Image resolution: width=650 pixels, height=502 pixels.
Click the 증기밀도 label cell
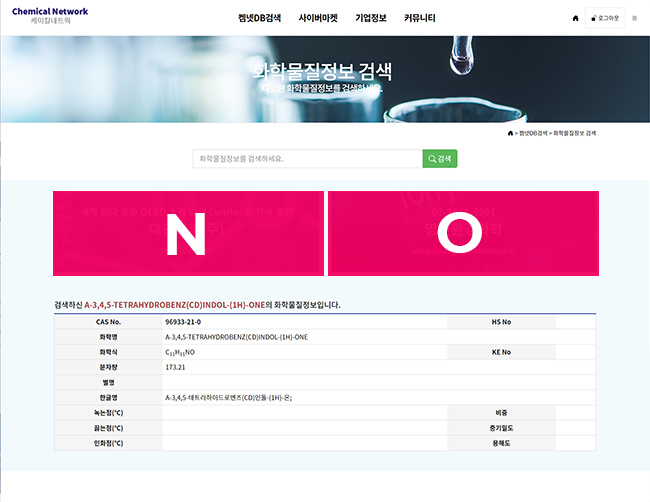(501, 428)
